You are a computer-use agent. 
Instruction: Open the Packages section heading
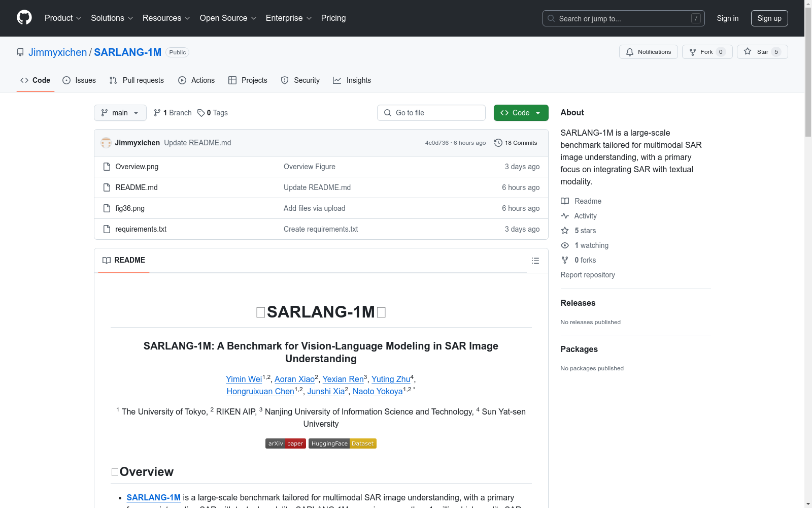579,349
